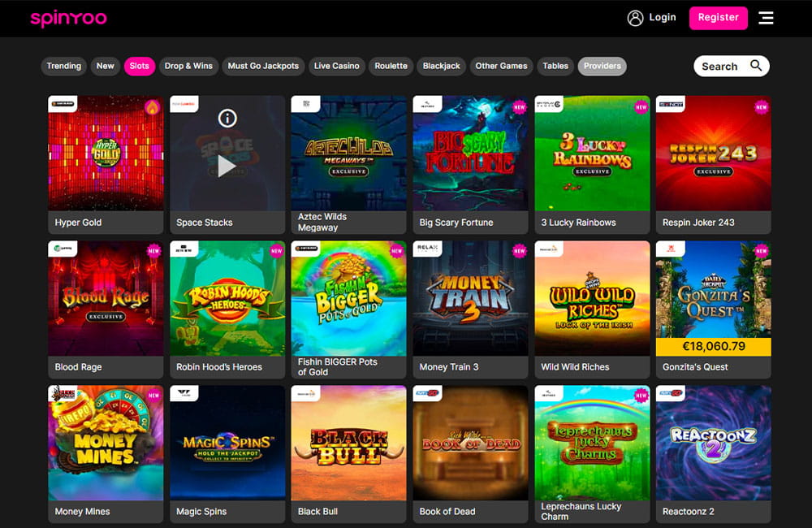The width and height of the screenshot is (812, 528).
Task: Click into the Search field
Action: (x=732, y=66)
